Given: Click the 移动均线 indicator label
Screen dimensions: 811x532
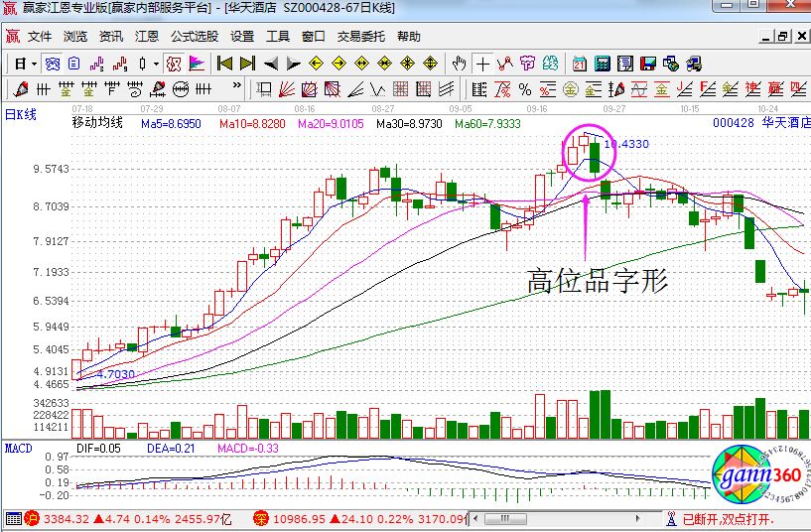Looking at the screenshot, I should [x=97, y=123].
